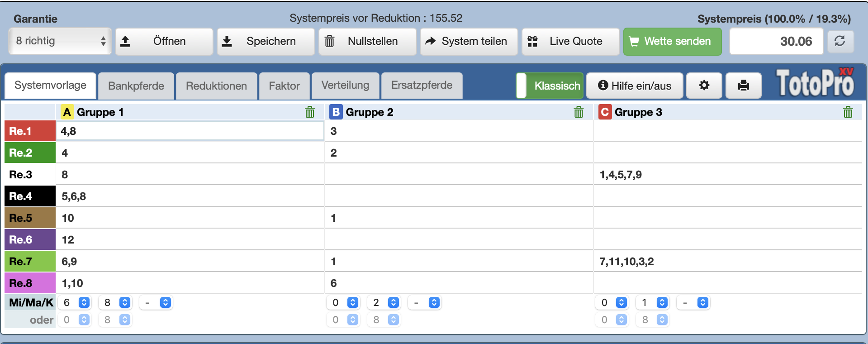Open Gruppe 3 oder maximum stepper

click(x=653, y=320)
